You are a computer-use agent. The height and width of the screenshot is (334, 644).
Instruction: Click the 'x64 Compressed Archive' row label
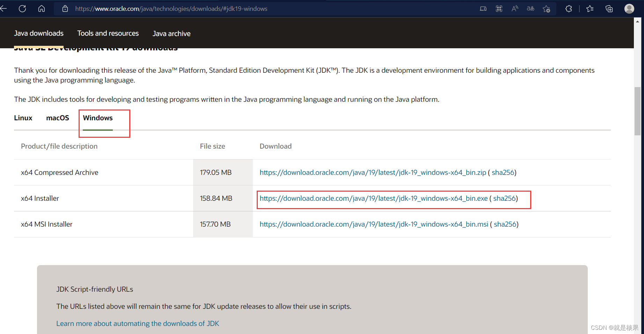59,172
